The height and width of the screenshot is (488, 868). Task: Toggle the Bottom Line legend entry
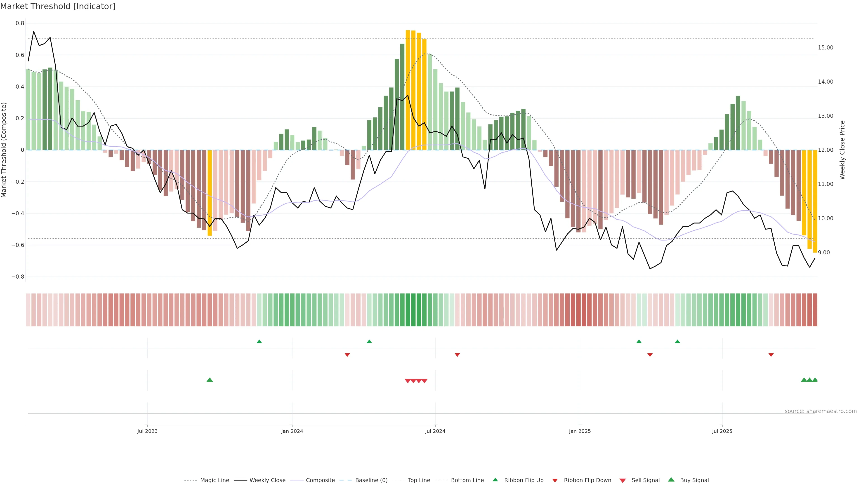(x=467, y=480)
